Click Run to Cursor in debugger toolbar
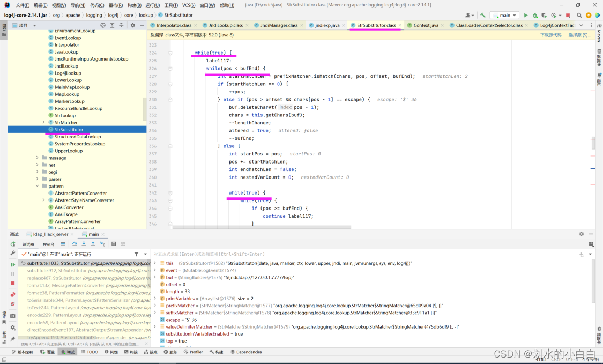 [102, 244]
